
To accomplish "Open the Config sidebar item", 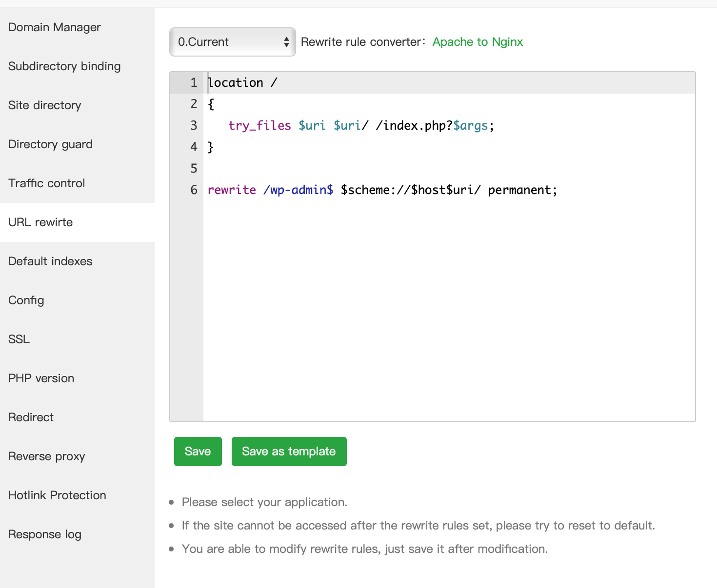I will pos(26,300).
